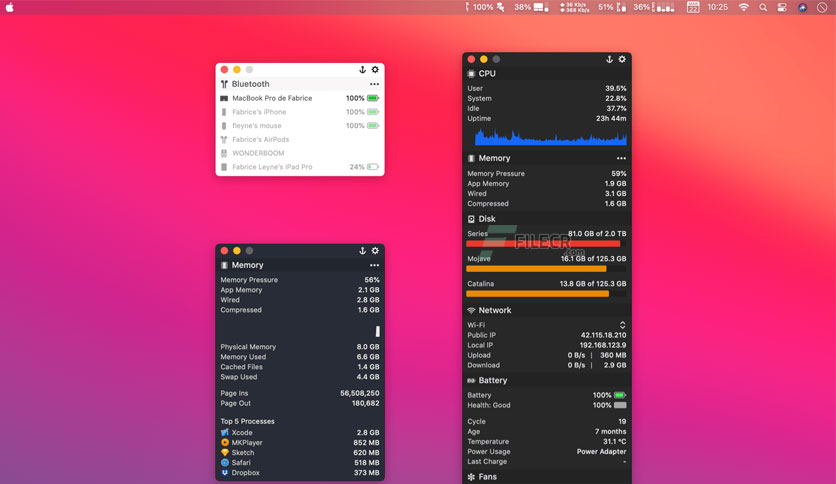Select WONDERBOOM speaker device row
The width and height of the screenshot is (836, 484).
(x=300, y=153)
